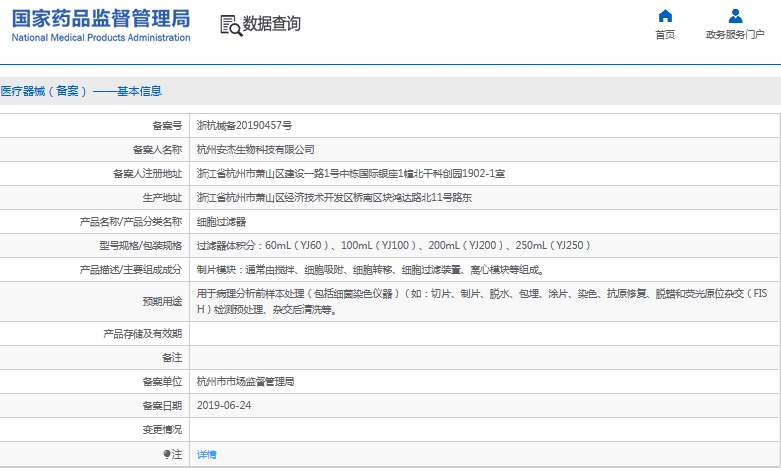Click the data query magnifier icon
The width and height of the screenshot is (781, 475).
(231, 25)
